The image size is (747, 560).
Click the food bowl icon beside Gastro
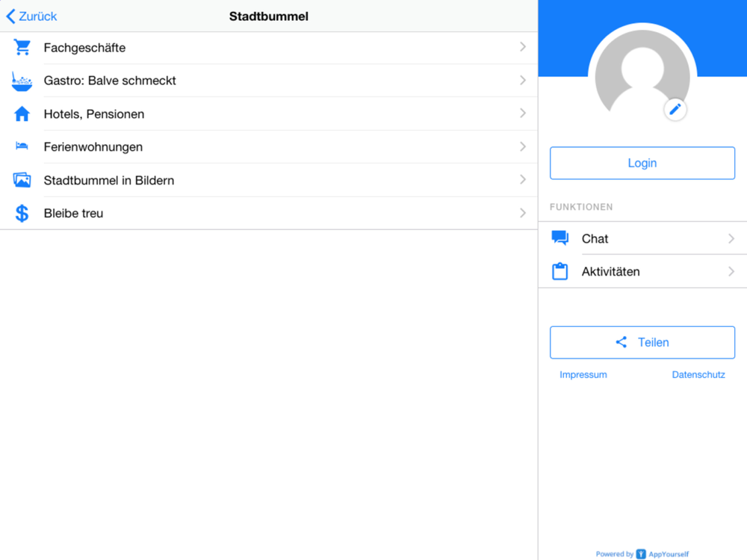tap(22, 81)
